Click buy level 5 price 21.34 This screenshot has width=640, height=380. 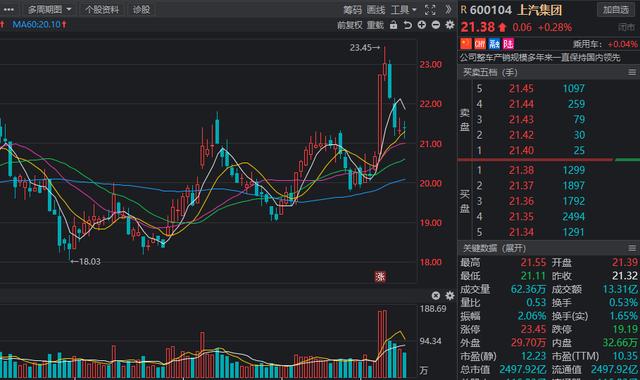pos(521,232)
